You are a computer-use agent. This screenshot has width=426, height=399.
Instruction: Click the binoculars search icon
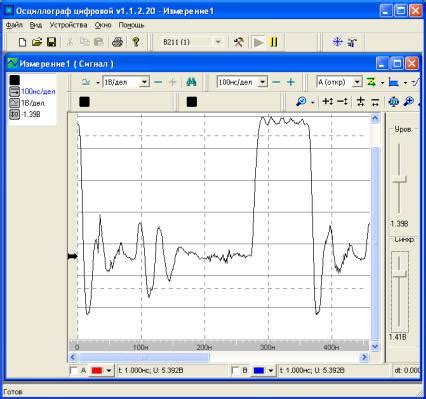[x=191, y=82]
